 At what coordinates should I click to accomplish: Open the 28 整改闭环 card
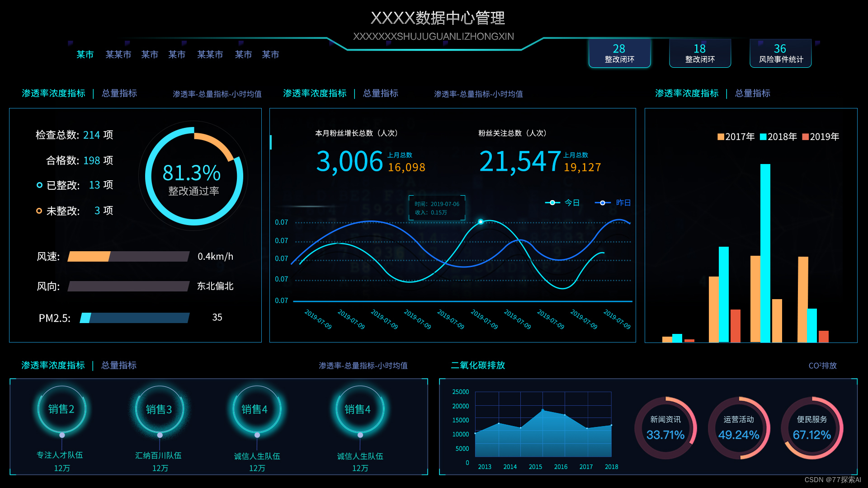[619, 53]
